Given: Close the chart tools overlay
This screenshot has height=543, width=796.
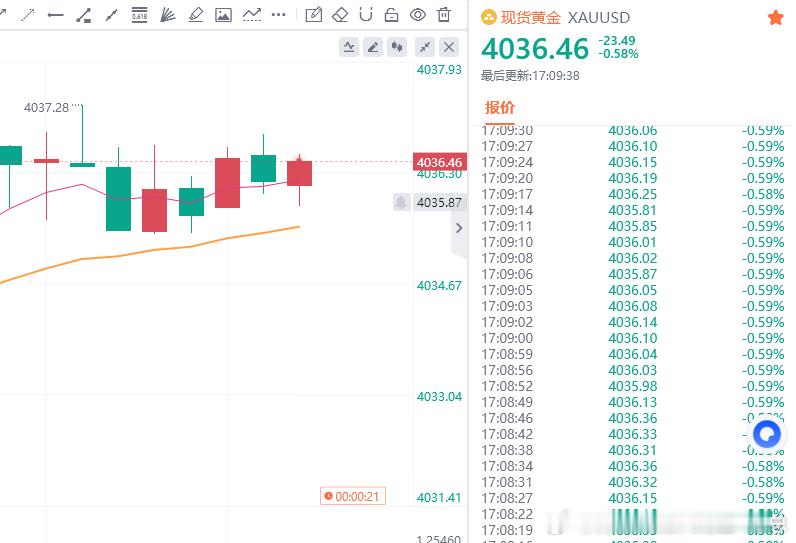Looking at the screenshot, I should click(x=449, y=47).
